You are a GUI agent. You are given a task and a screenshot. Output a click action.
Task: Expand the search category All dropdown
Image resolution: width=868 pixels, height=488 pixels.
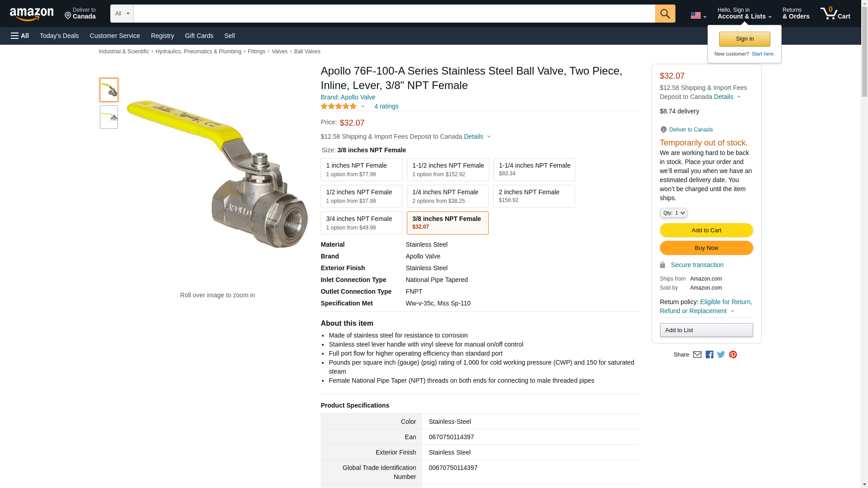pos(122,14)
